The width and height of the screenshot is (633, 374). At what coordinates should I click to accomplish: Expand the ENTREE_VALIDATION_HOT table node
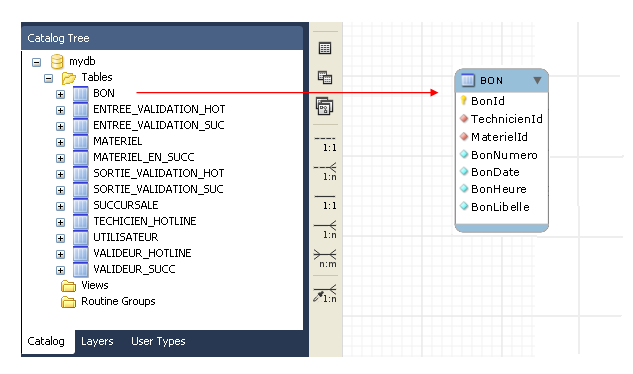pos(61,110)
